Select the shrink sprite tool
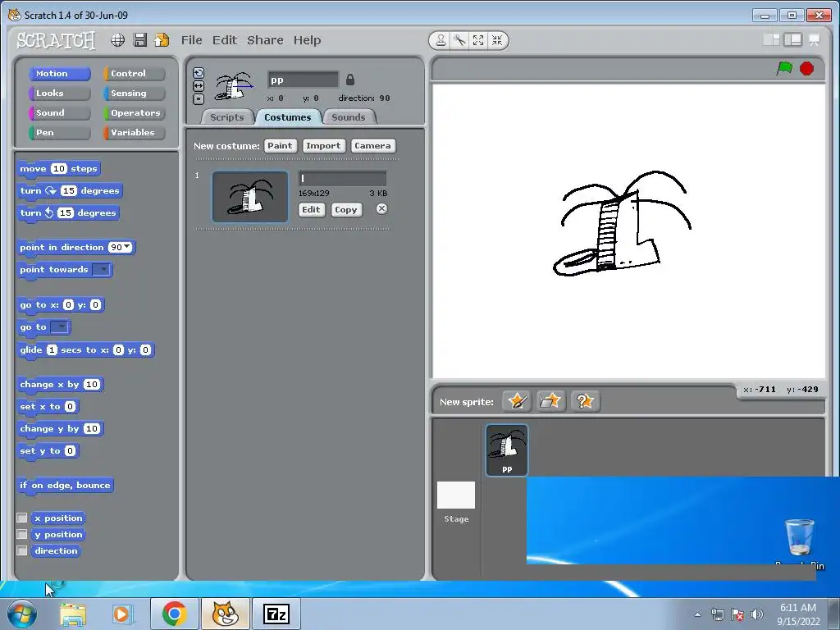The height and width of the screenshot is (630, 840). pyautogui.click(x=497, y=40)
